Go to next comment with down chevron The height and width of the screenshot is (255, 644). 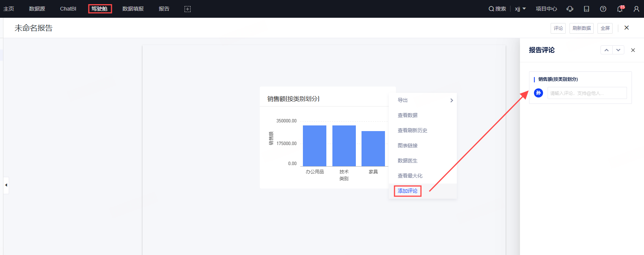click(x=618, y=50)
